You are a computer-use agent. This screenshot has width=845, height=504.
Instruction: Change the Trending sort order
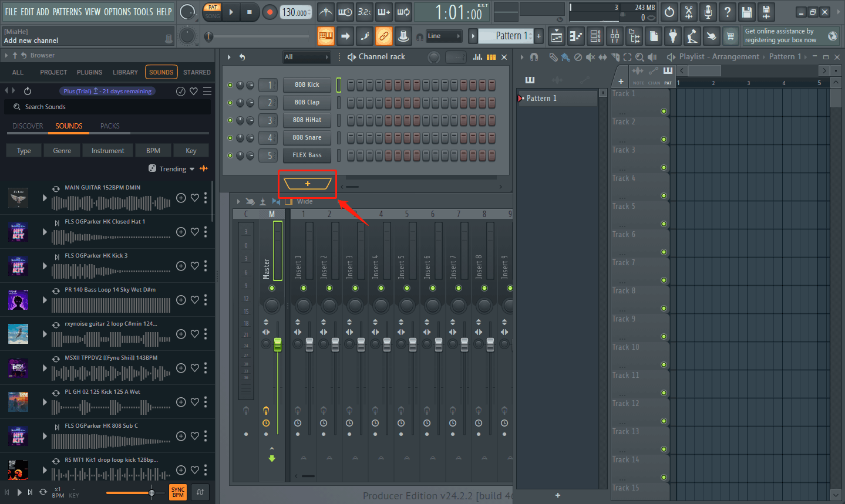click(x=177, y=169)
